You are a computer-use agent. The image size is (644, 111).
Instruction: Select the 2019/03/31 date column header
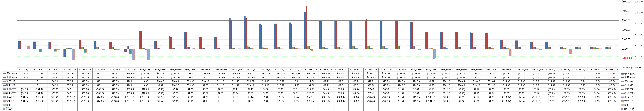pyautogui.click(x=507, y=70)
